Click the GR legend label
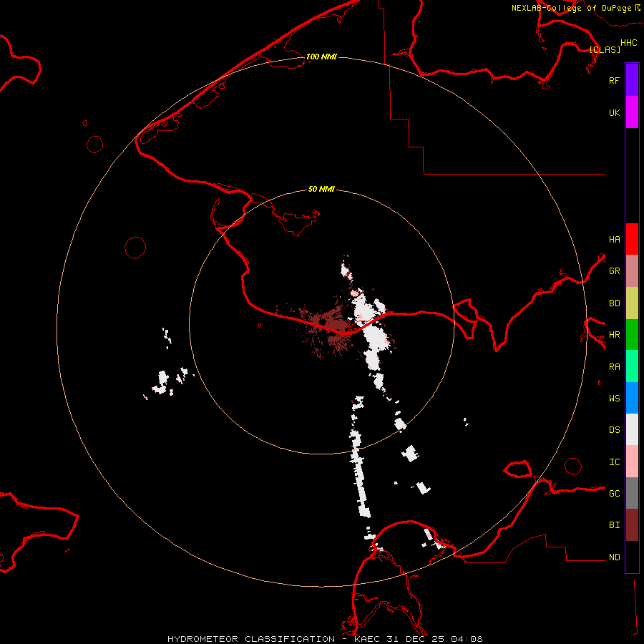Viewport: 644px width, 644px height. click(614, 271)
